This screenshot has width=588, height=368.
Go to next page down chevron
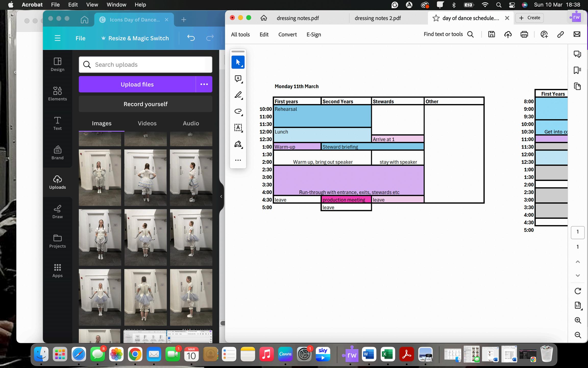(578, 275)
